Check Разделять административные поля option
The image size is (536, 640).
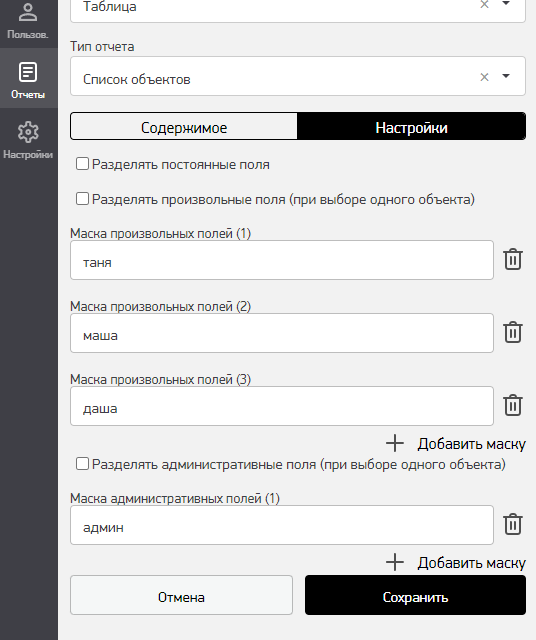click(82, 464)
